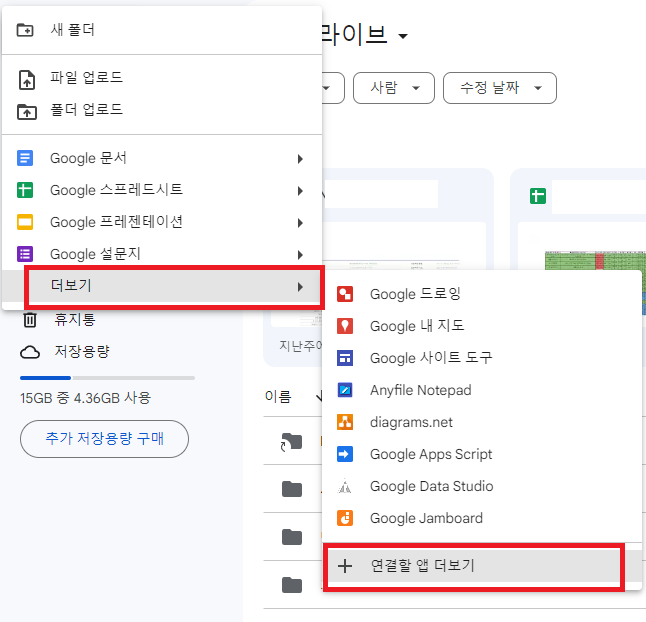The image size is (646, 622).
Task: Choose 파일 업로드 from the menu
Action: click(162, 78)
